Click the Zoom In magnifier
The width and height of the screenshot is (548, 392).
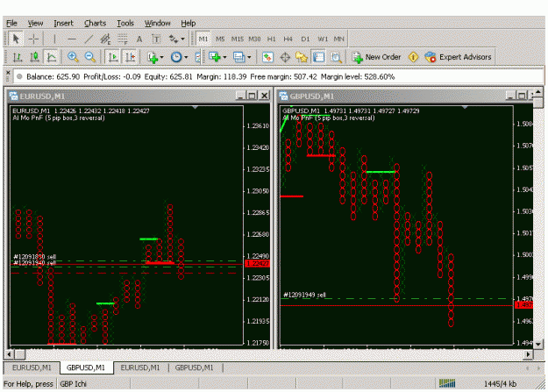pyautogui.click(x=73, y=57)
